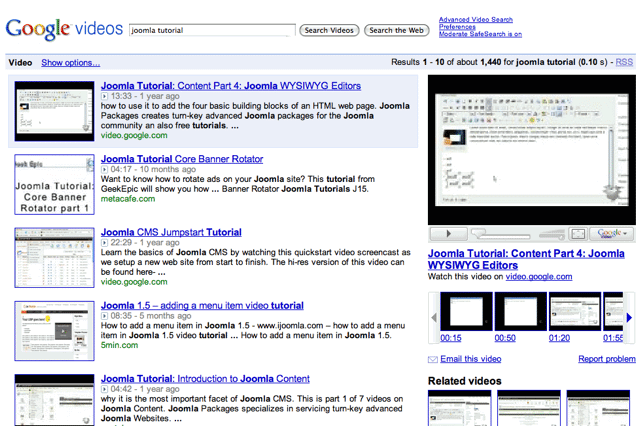The height and width of the screenshot is (426, 640).
Task: Click the large video preview area
Action: 532,150
